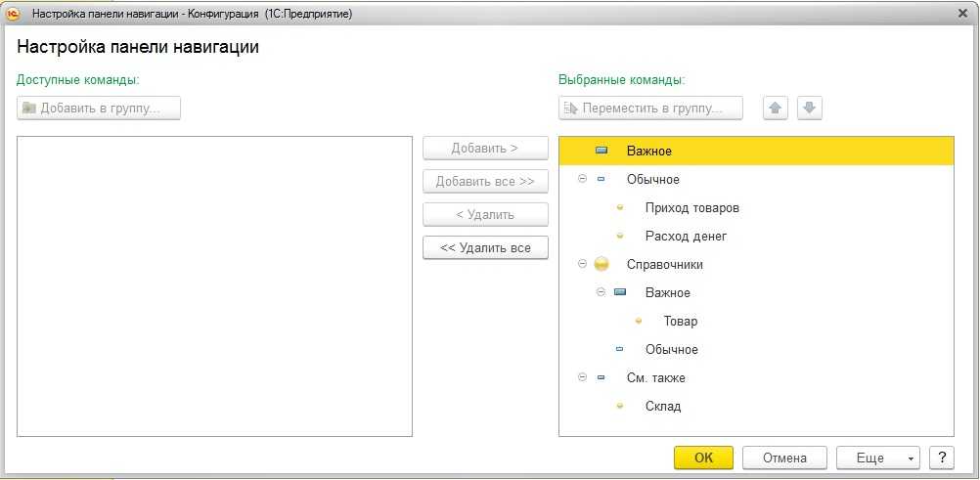This screenshot has width=980, height=480.
Task: Click the help question mark button
Action: (941, 458)
